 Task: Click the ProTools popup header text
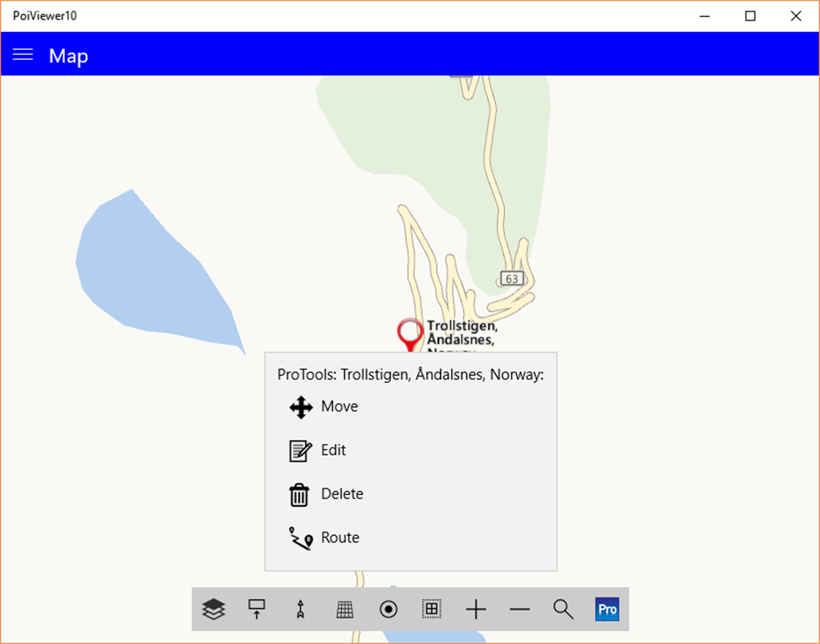pos(411,374)
